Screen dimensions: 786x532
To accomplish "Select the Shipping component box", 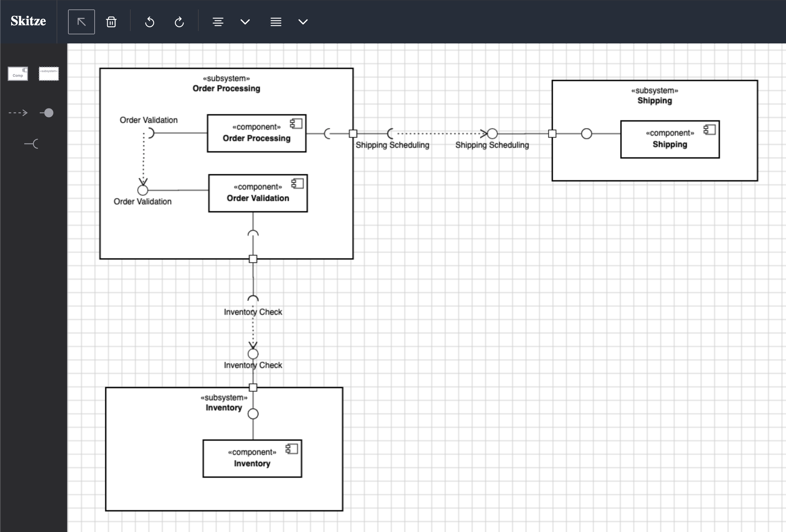I will (x=670, y=139).
